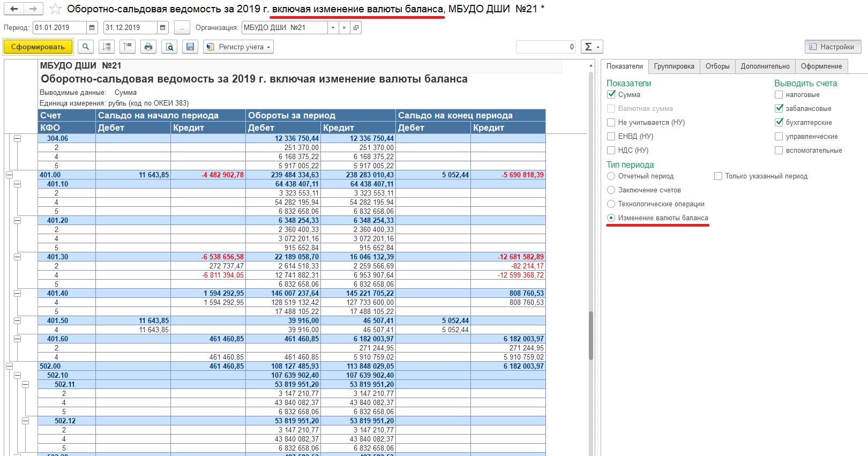Screen dimensions: 868x456
Task: Select 'Заключение счетов' radio button
Action: (x=611, y=190)
